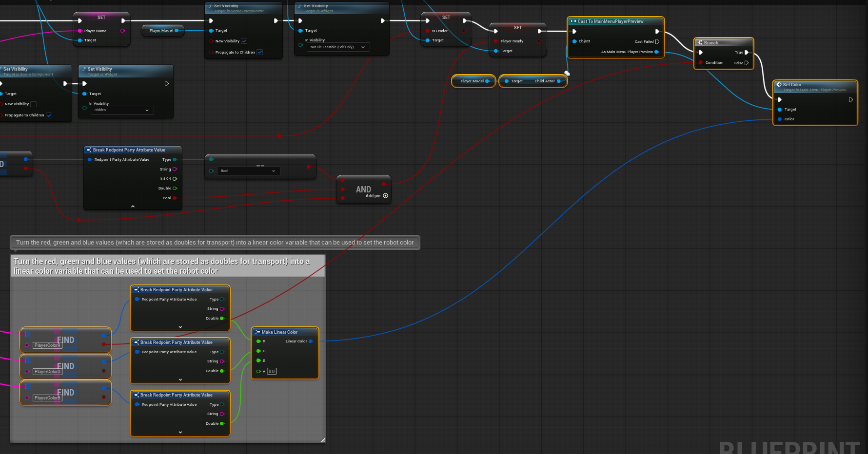Click the Branch node icon

click(x=699, y=42)
